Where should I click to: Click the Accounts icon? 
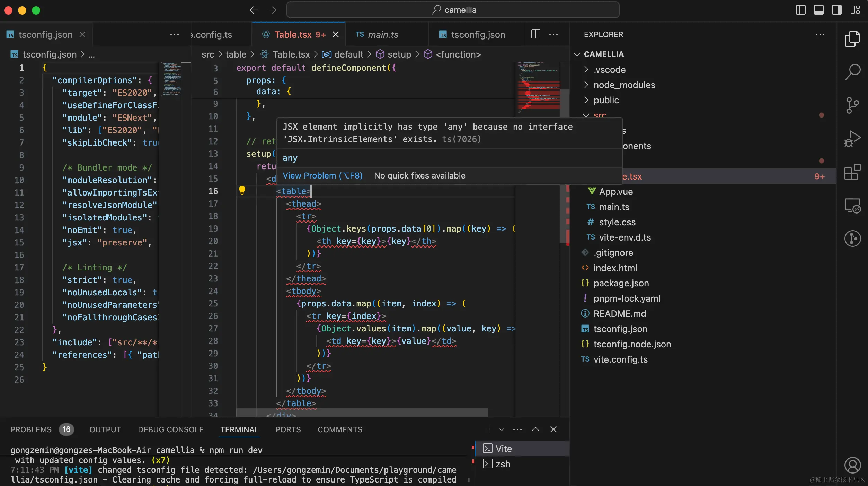(x=852, y=465)
